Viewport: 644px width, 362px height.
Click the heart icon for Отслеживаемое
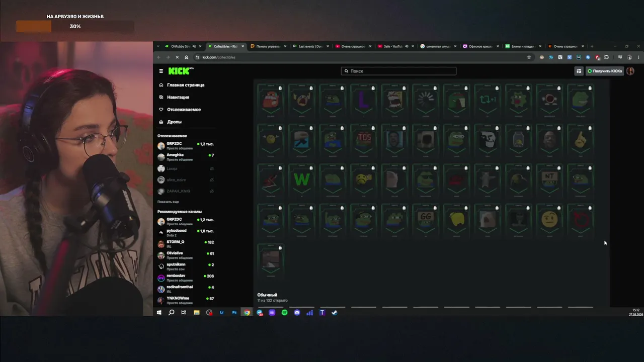click(161, 110)
